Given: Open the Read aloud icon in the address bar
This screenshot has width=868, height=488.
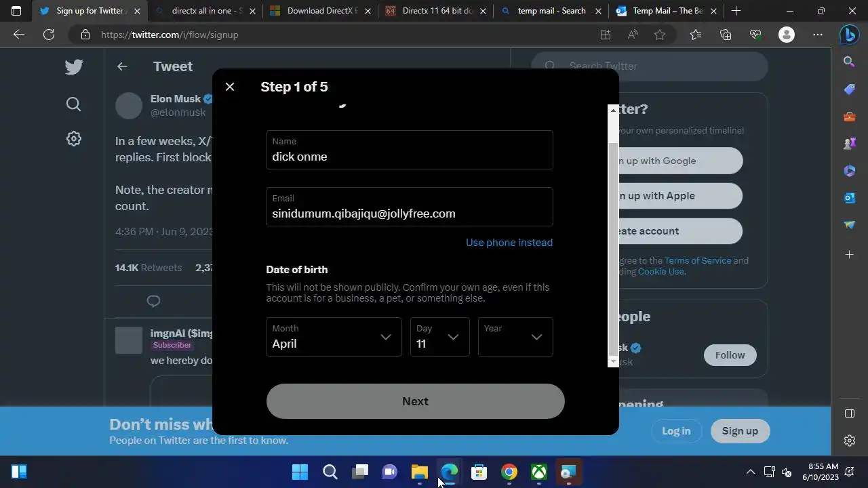Looking at the screenshot, I should (633, 35).
